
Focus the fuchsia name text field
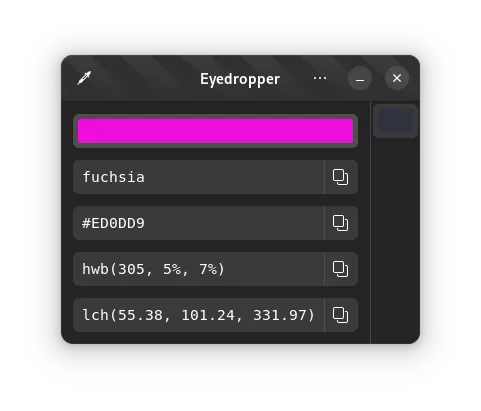pos(199,177)
